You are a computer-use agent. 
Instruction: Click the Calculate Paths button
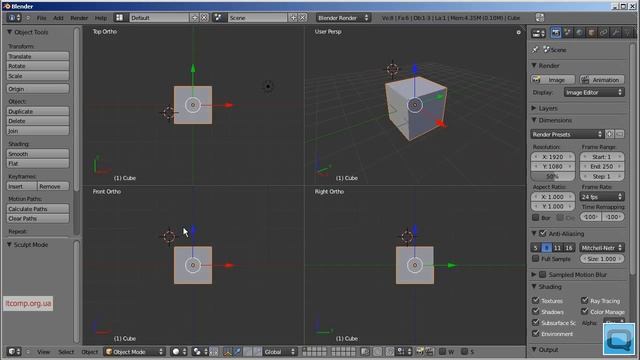click(38, 209)
